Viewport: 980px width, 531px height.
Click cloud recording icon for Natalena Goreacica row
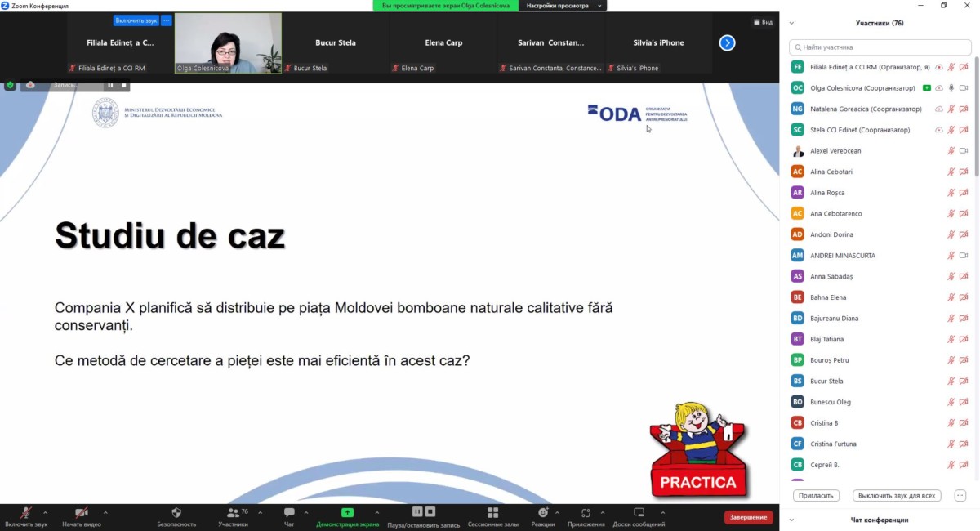[939, 109]
